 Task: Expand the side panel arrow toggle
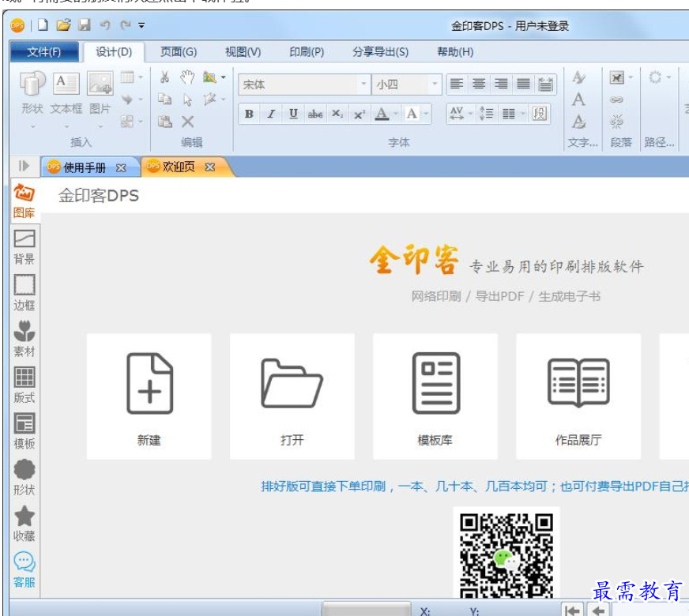24,166
